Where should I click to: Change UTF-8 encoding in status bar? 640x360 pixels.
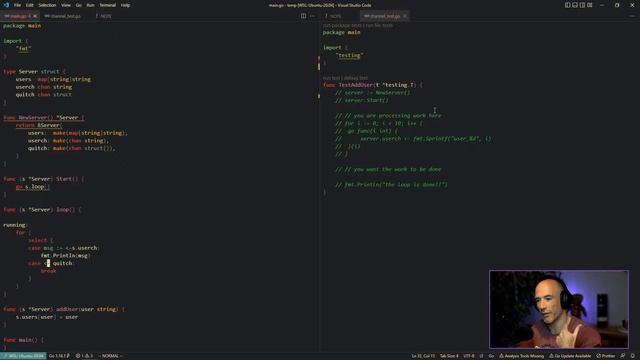coord(469,356)
